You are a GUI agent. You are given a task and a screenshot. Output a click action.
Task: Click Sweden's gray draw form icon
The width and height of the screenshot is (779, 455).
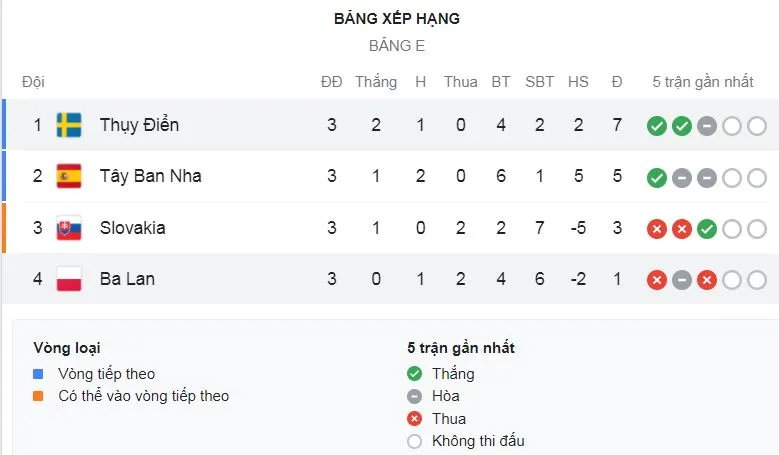pyautogui.click(x=707, y=126)
